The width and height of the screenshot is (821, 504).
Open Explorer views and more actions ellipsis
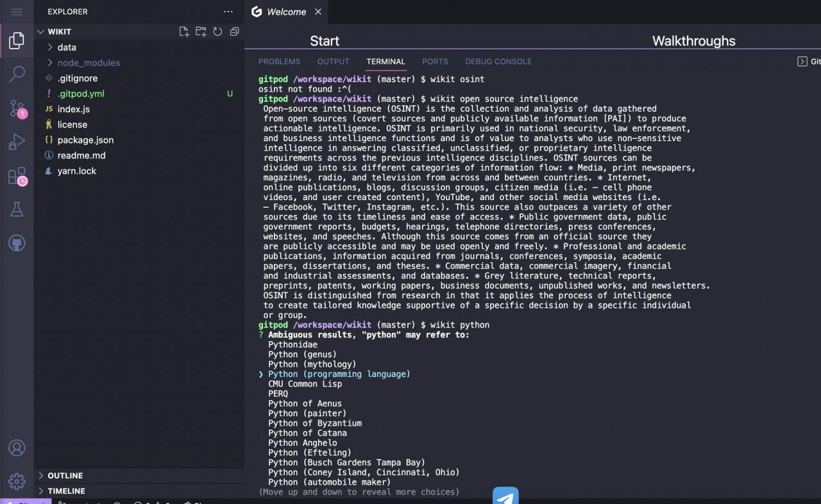[x=228, y=12]
